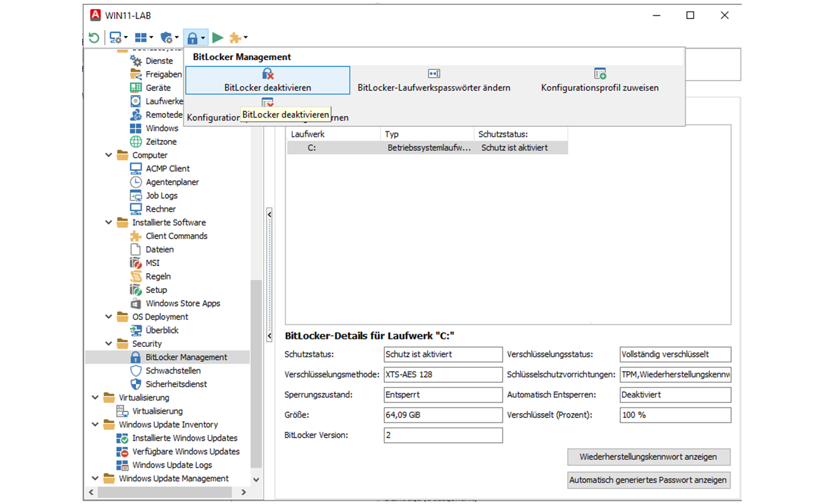Image resolution: width=824 pixels, height=504 pixels.
Task: Click the Verschlüsselungsstatus field
Action: (x=675, y=354)
